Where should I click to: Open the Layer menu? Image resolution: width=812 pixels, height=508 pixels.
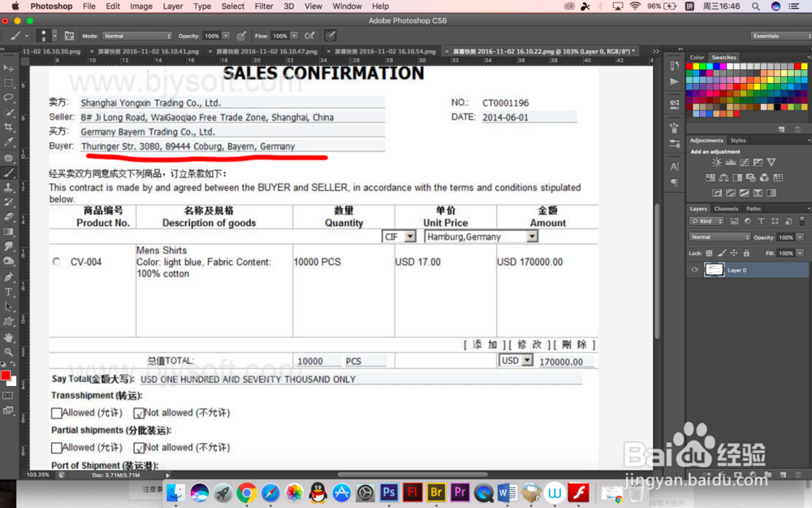tap(172, 7)
